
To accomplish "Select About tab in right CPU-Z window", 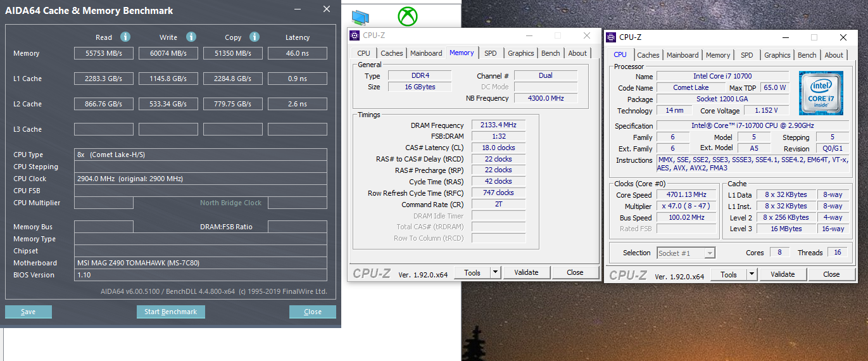I will pos(834,55).
